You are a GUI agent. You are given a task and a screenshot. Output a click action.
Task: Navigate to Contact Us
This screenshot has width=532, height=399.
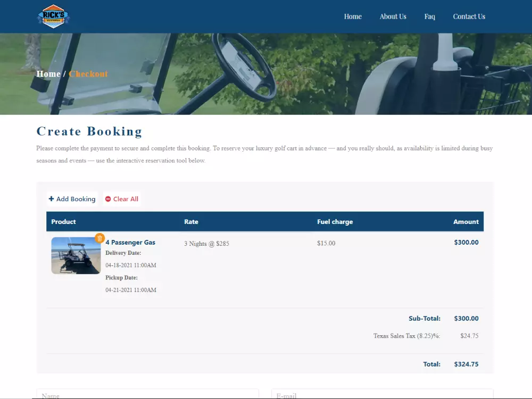pos(469,16)
